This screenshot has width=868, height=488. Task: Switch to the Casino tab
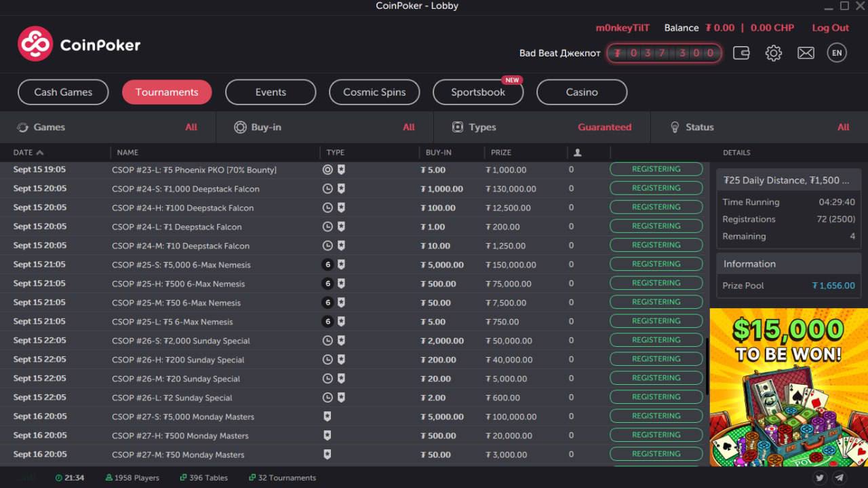point(582,92)
